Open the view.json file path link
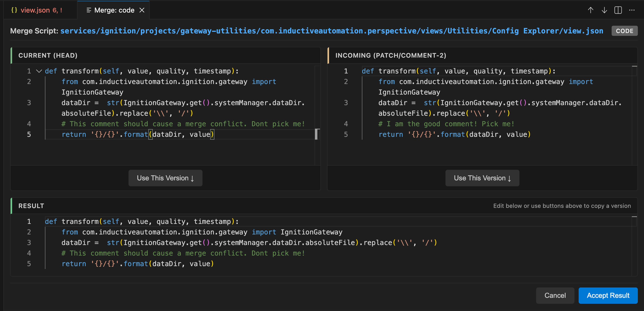644x311 pixels. 332,31
